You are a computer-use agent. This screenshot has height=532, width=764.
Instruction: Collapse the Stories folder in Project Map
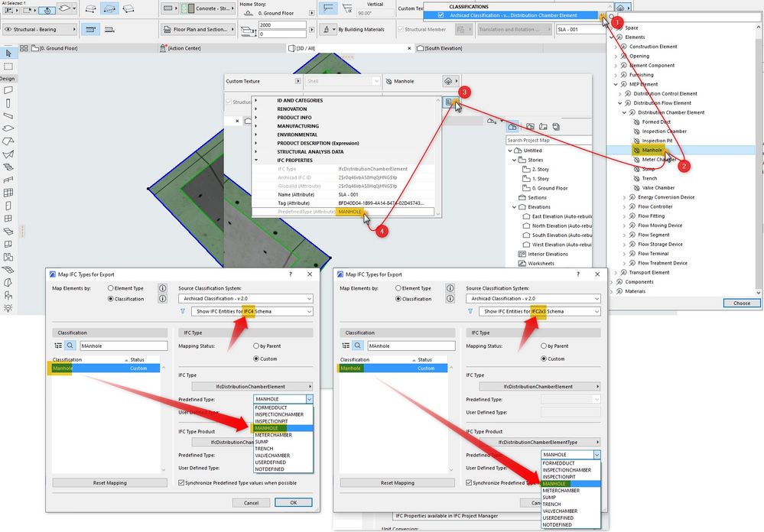[x=514, y=160]
